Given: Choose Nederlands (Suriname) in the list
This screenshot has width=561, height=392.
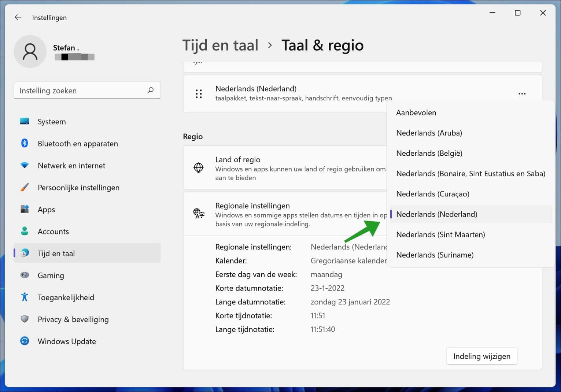Looking at the screenshot, I should [x=435, y=255].
